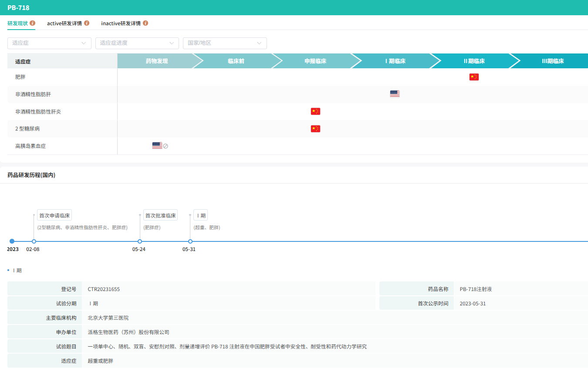Image resolution: width=588 pixels, height=368 pixels.
Task: Click China flag in 2型糖尿病 row
Action: click(x=315, y=129)
